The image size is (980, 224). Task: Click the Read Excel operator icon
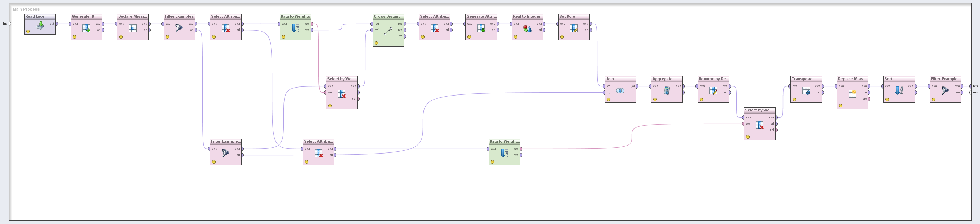coord(40,26)
